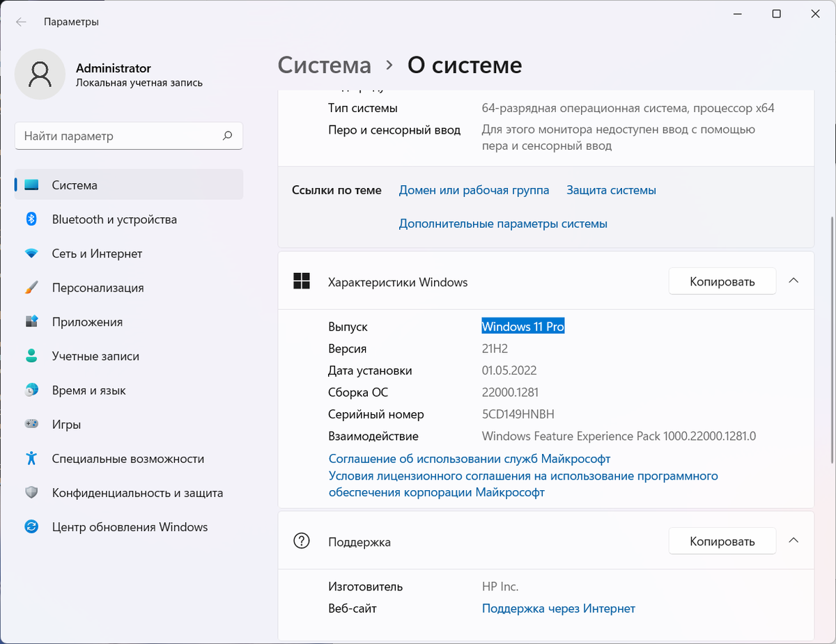Image resolution: width=836 pixels, height=644 pixels.
Task: Open the Поддержка через Интернет link
Action: point(558,608)
